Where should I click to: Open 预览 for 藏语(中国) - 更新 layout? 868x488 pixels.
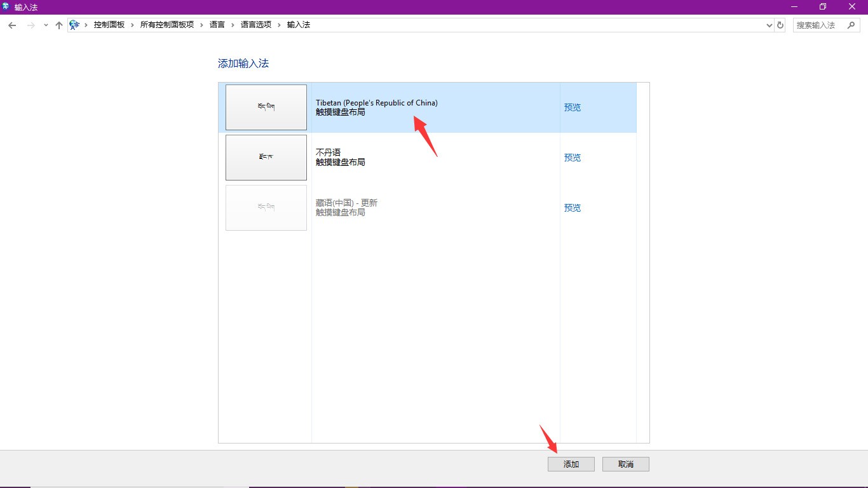tap(571, 207)
